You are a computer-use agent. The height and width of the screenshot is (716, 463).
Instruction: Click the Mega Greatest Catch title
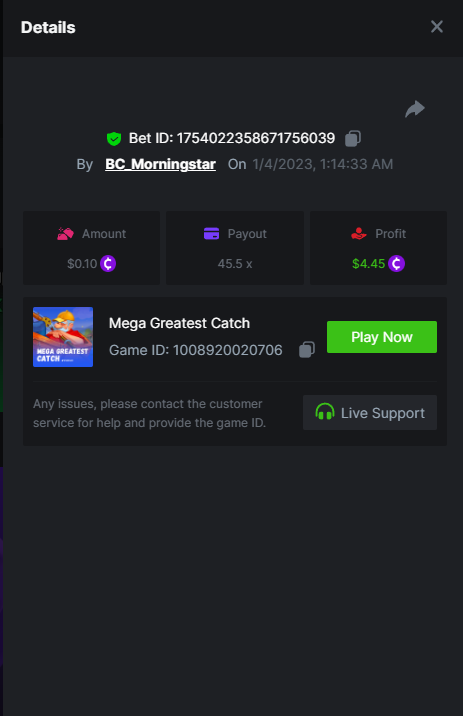179,323
